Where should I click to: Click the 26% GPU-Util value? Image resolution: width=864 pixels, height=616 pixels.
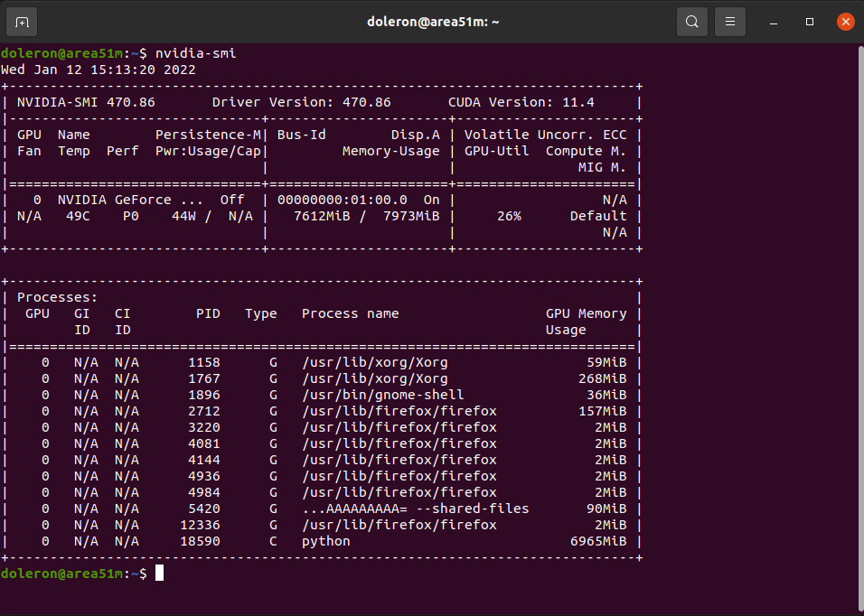tap(509, 217)
